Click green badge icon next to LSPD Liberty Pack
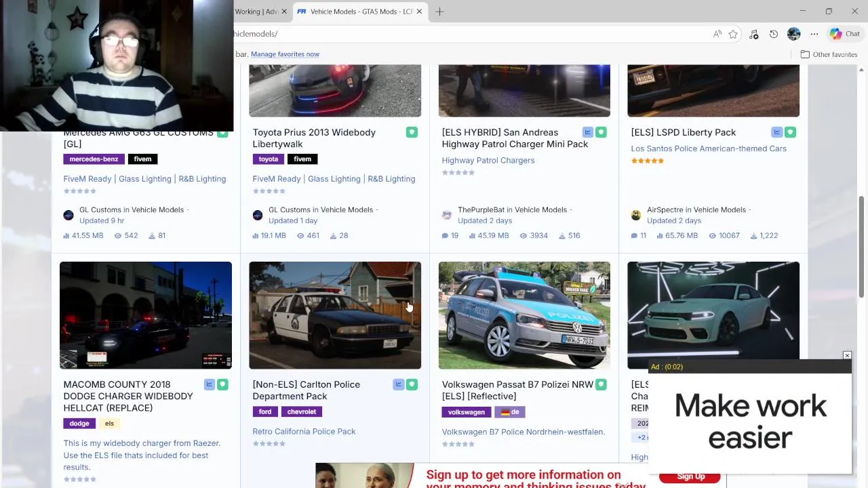This screenshot has height=488, width=868. click(x=790, y=132)
